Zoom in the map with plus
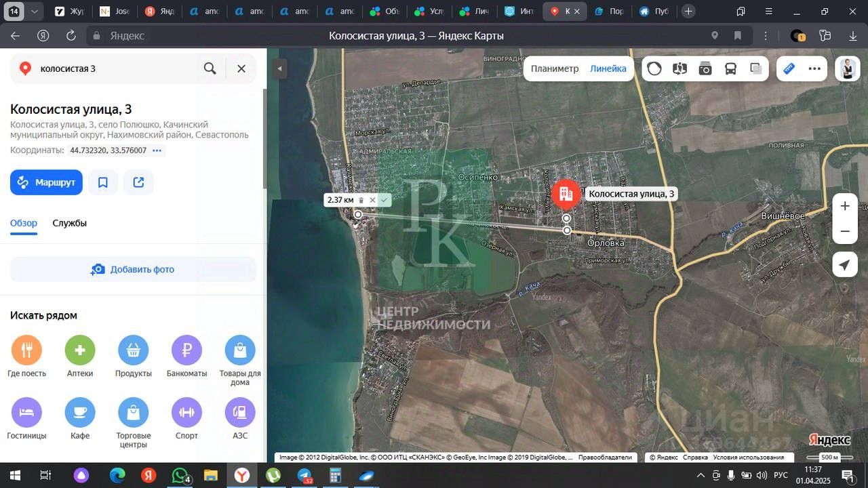This screenshot has height=488, width=868. (844, 206)
